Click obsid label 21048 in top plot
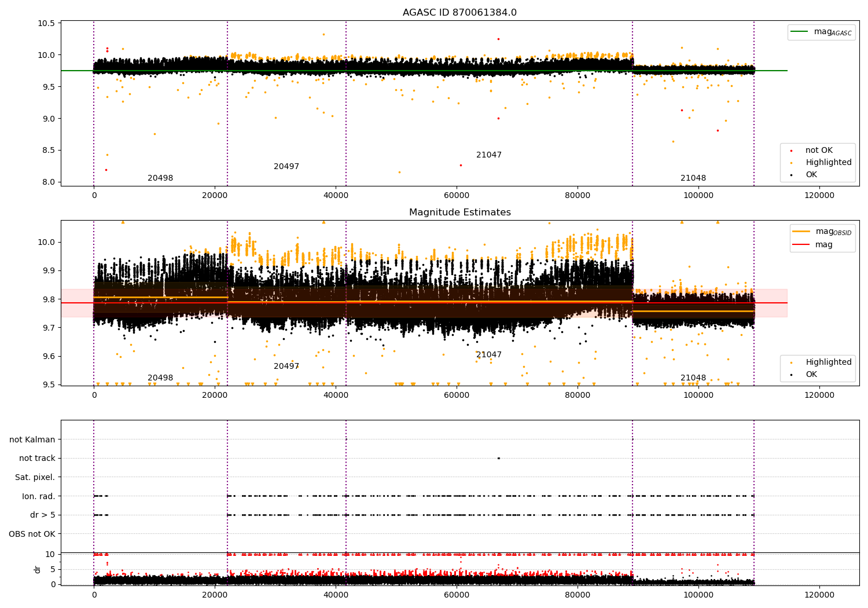The width and height of the screenshot is (868, 608). click(693, 178)
